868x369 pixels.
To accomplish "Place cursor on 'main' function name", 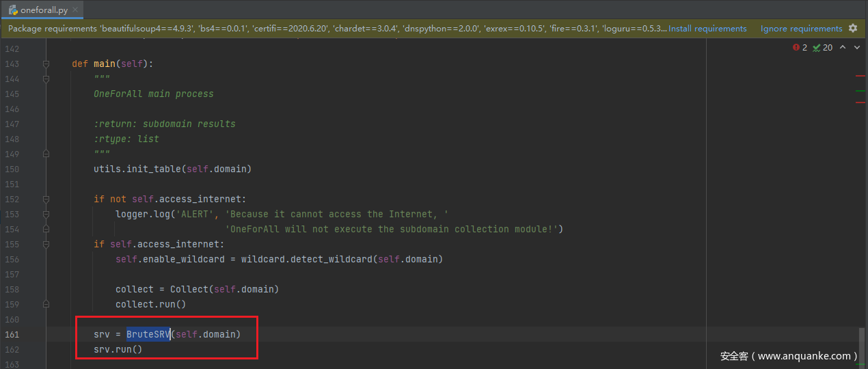I will (105, 64).
